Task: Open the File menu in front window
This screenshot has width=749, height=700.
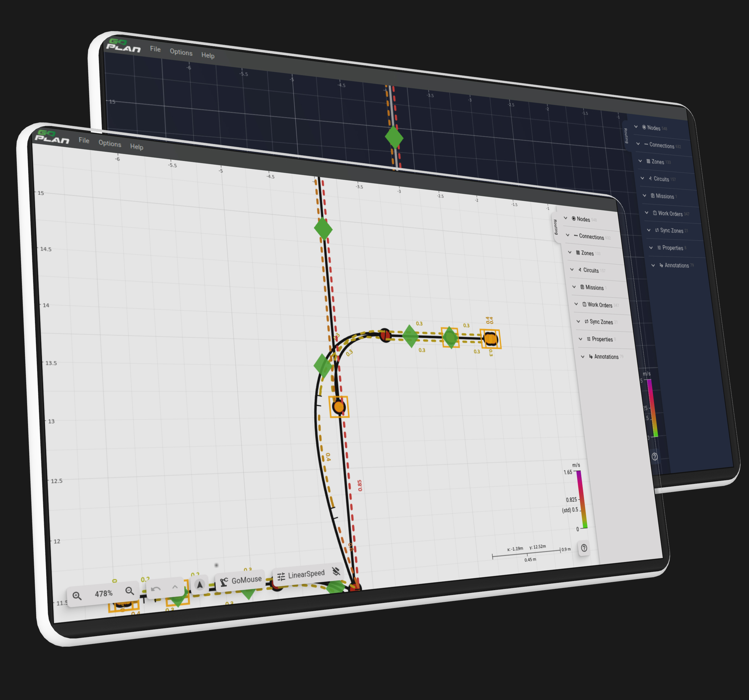Action: (84, 141)
